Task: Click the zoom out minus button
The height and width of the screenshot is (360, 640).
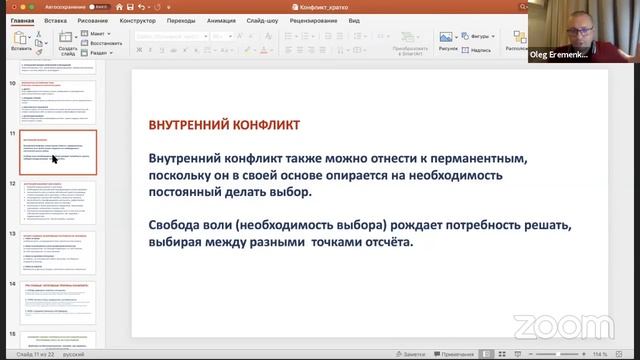Action: click(531, 354)
